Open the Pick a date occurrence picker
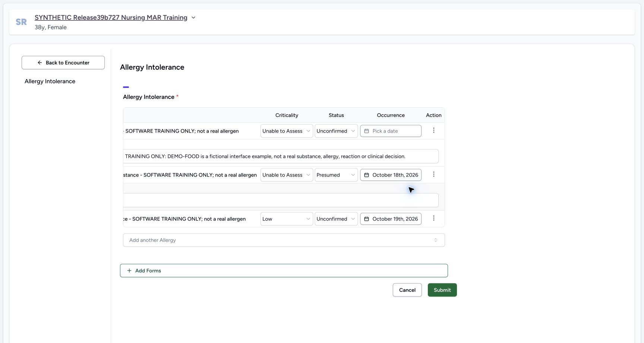Screen dimensions: 644x343 click(391, 131)
